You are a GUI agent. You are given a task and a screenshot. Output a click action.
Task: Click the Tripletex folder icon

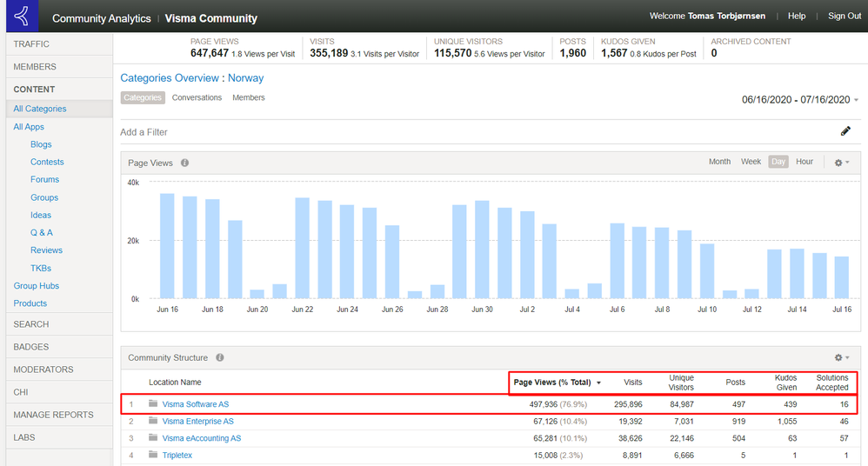tap(153, 455)
